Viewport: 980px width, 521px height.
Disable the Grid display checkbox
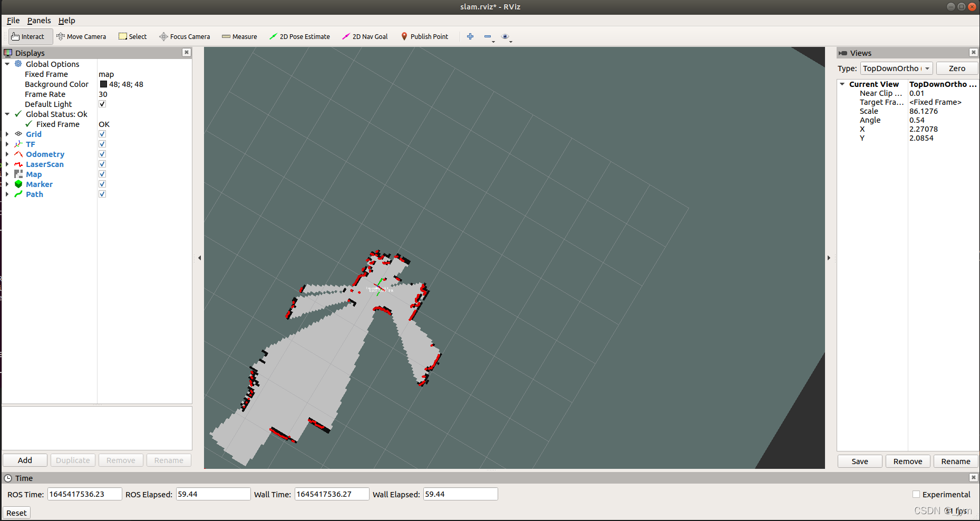click(x=102, y=134)
